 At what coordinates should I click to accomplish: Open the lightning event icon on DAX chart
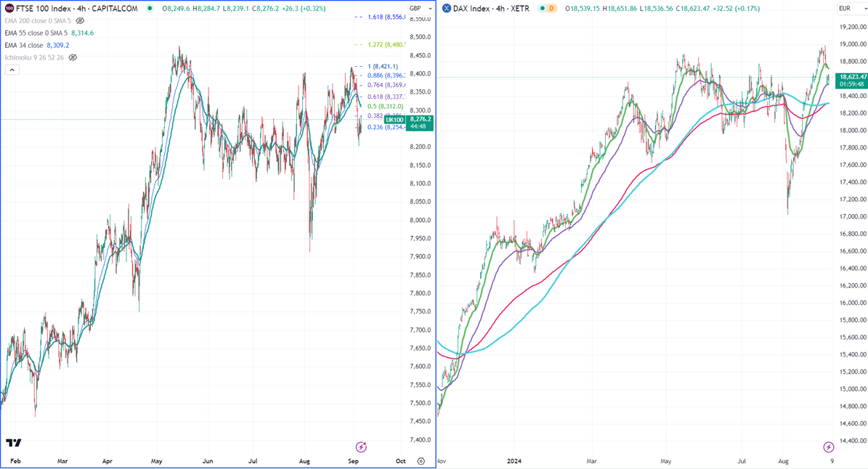point(828,447)
